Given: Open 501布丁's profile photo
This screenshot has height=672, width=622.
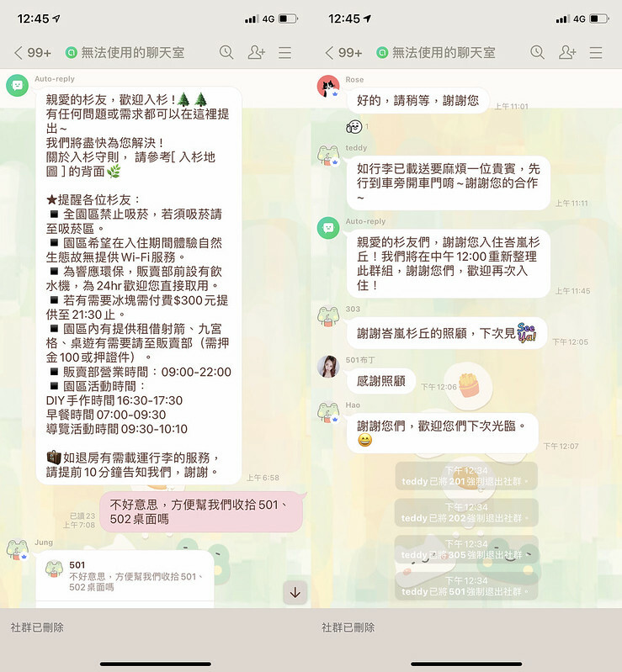Looking at the screenshot, I should tap(328, 367).
